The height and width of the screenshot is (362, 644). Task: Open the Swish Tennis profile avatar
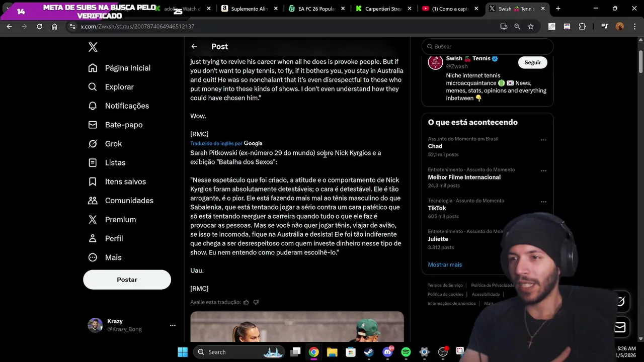click(x=435, y=62)
